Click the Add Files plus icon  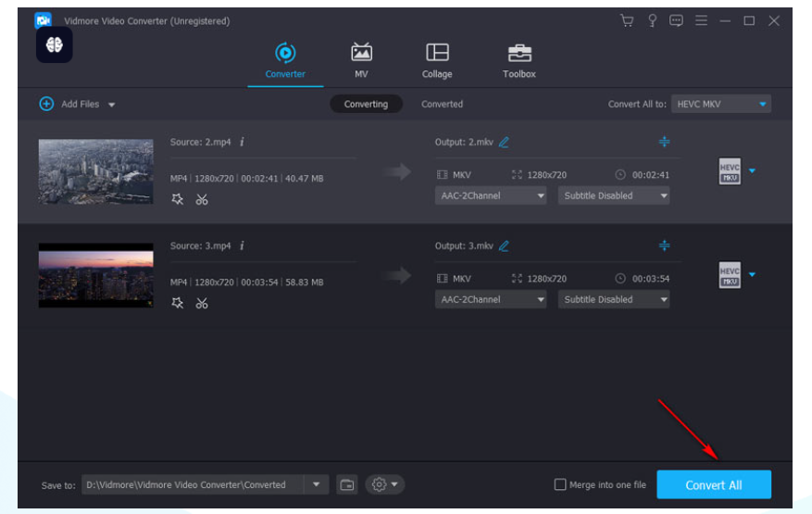tap(46, 104)
